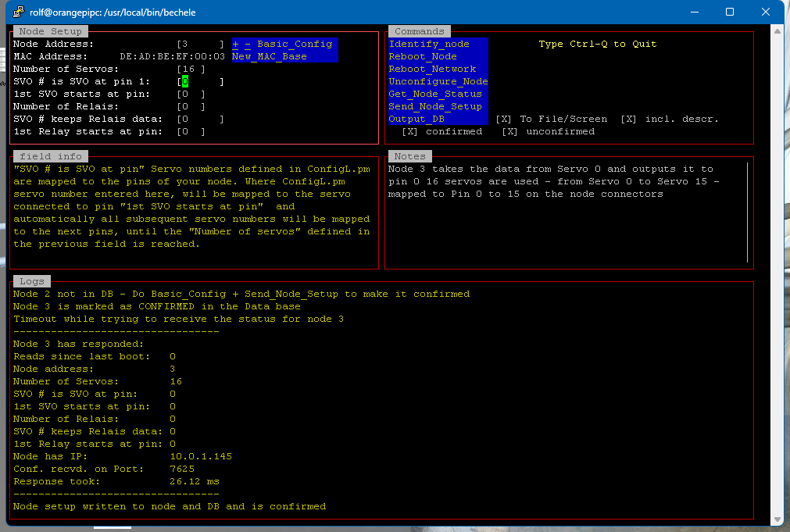
Task: Toggle the To File/Screen checkbox
Action: pyautogui.click(x=504, y=119)
